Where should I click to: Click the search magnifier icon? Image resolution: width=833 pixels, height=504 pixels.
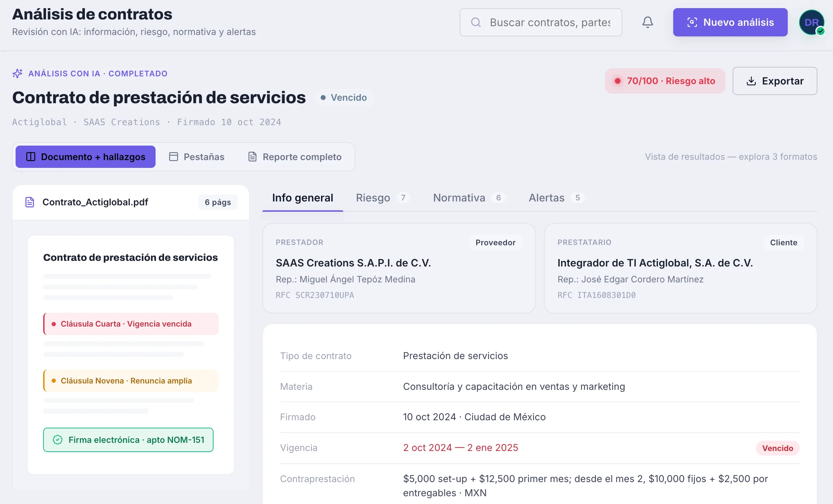pyautogui.click(x=476, y=22)
